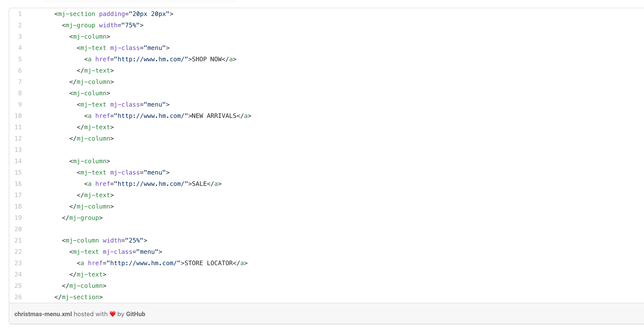Click the SALE anchor text in code

[199, 184]
